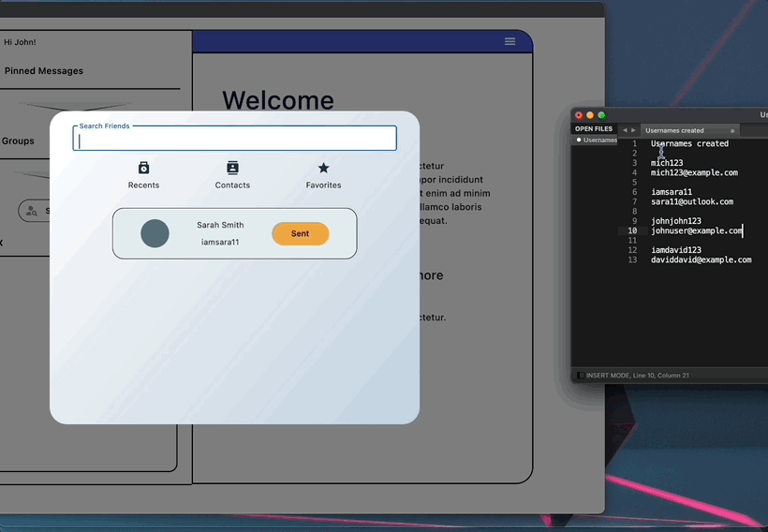
Task: Click daviddavid@example.com on line 13
Action: [x=701, y=259]
